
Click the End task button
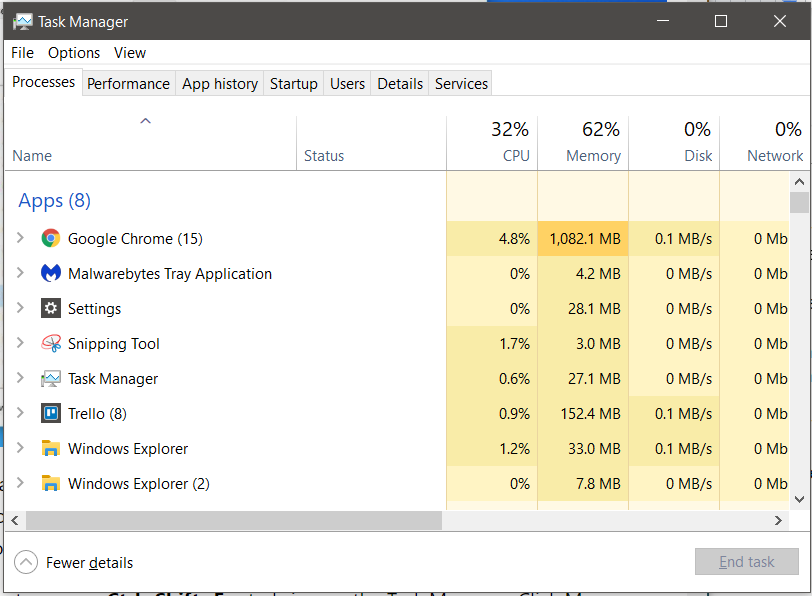pyautogui.click(x=747, y=562)
